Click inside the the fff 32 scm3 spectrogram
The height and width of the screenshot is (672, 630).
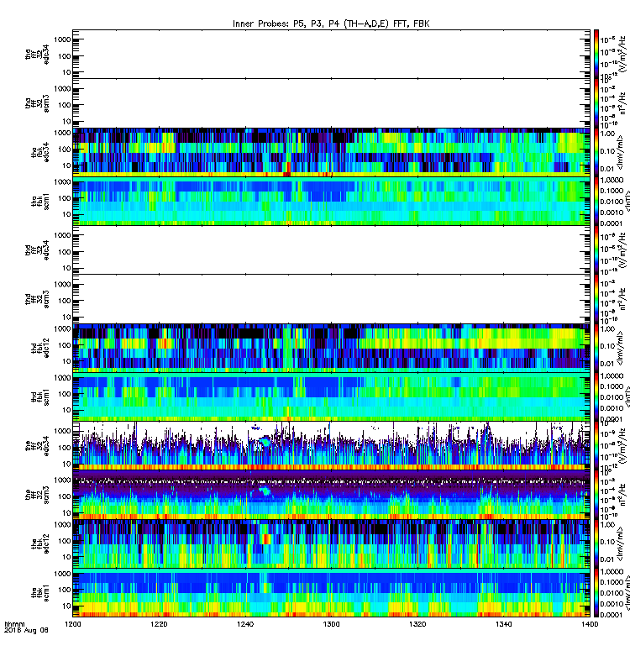pos(331,495)
